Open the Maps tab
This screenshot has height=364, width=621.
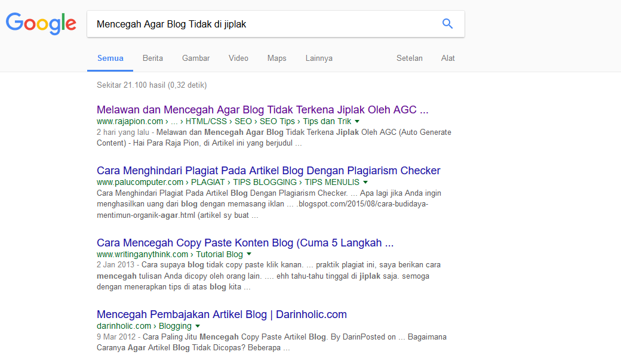(277, 58)
